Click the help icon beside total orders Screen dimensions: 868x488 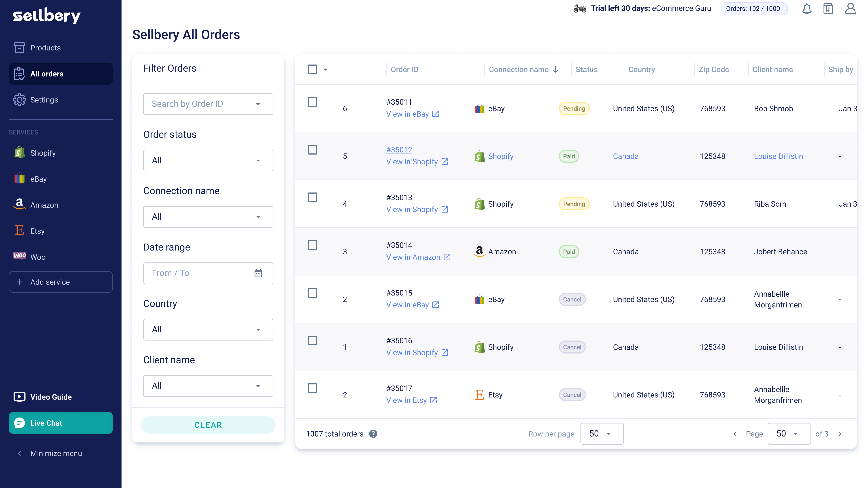(x=373, y=434)
